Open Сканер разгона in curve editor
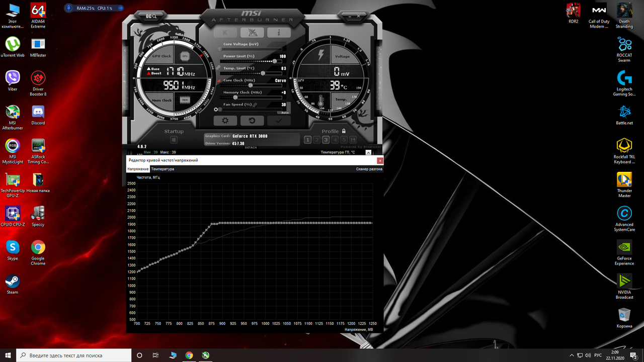644x362 pixels. 369,169
